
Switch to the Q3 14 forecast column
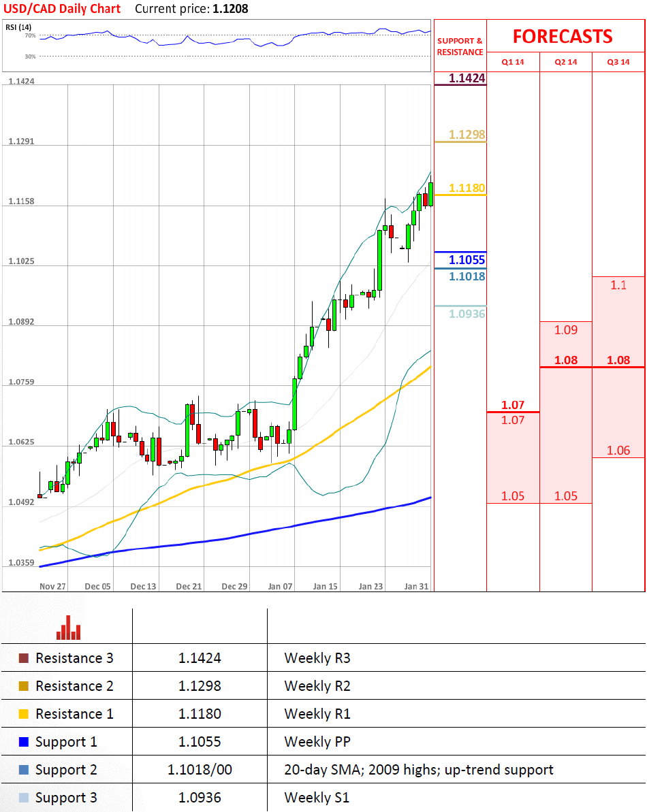[x=618, y=62]
